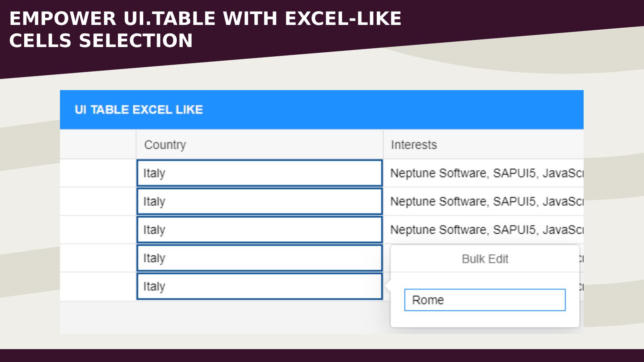Click the first row's Neptune Software interests cell
This screenshot has width=644, height=362.
(483, 173)
